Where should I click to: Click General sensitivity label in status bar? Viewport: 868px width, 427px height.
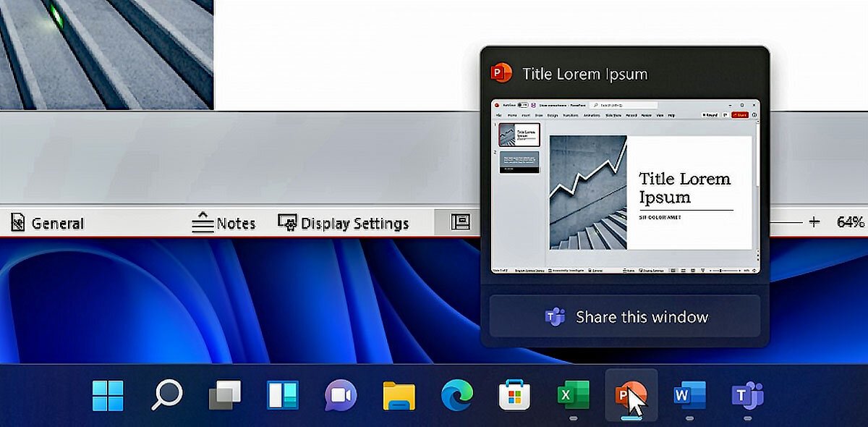coord(47,224)
